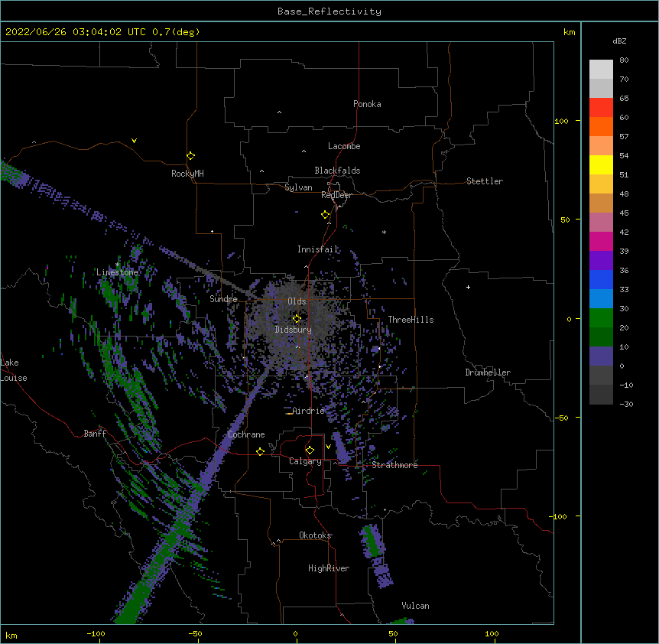
Task: Select the green swatch between 30 and 20 dBZ
Action: 601,318
